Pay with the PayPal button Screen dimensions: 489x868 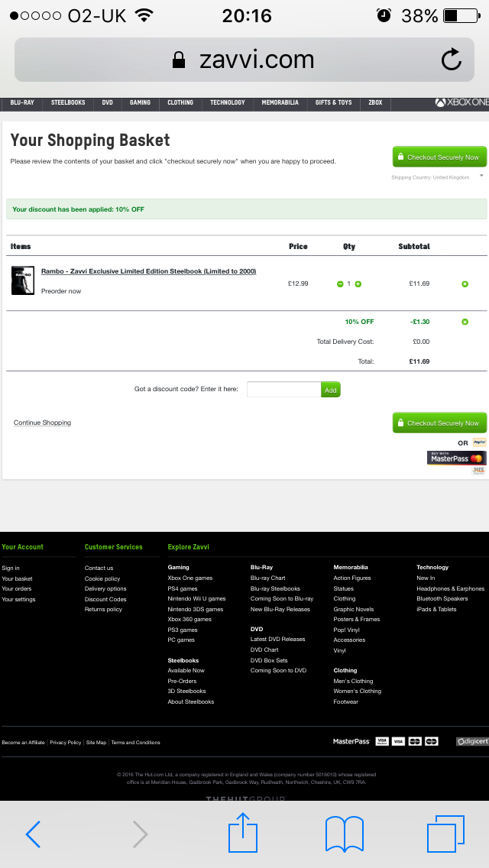coord(480,442)
